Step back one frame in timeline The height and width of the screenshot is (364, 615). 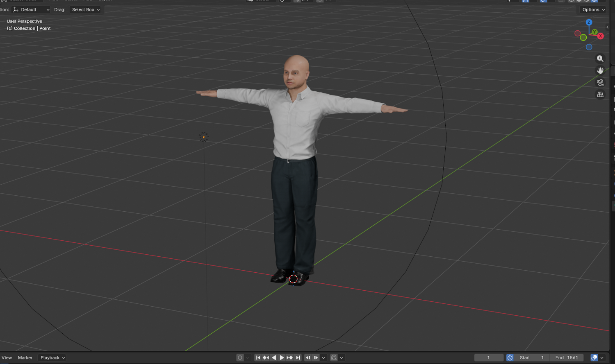coord(308,357)
